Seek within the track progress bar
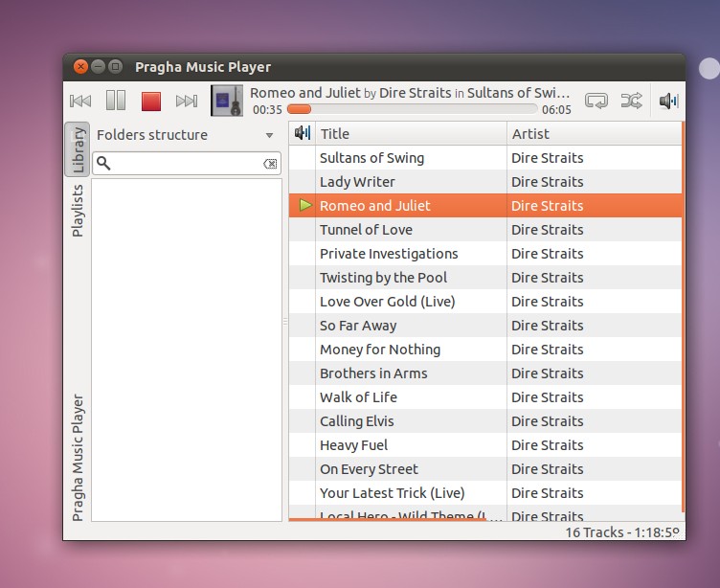Screen dimensions: 720x588 point(412,109)
